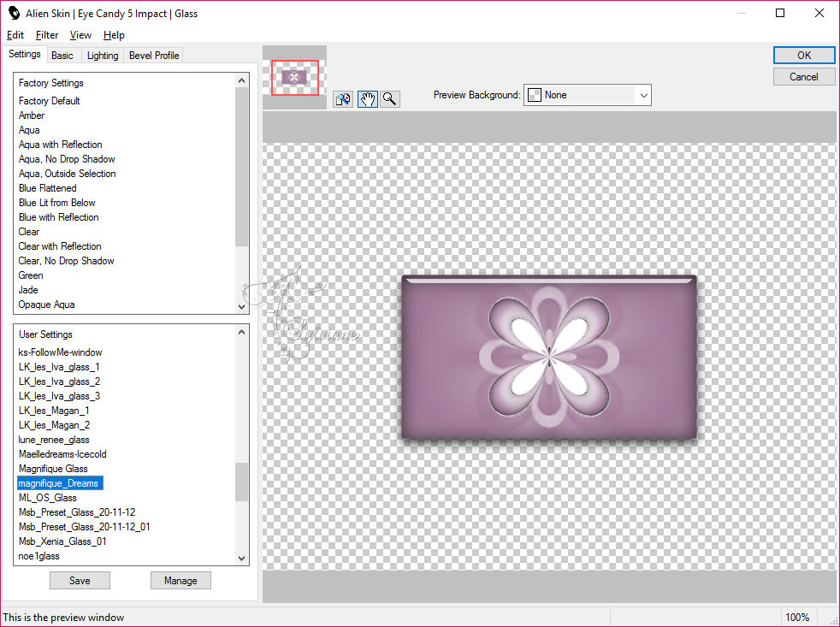
Task: Select LK_les_Iva_glass_3 user setting
Action: click(x=60, y=395)
